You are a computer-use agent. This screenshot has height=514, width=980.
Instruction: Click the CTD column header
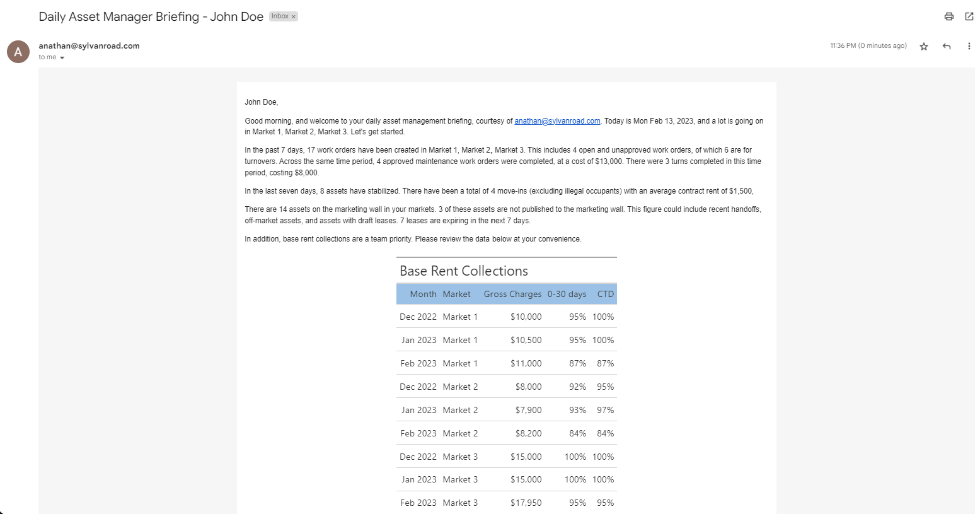coord(605,294)
